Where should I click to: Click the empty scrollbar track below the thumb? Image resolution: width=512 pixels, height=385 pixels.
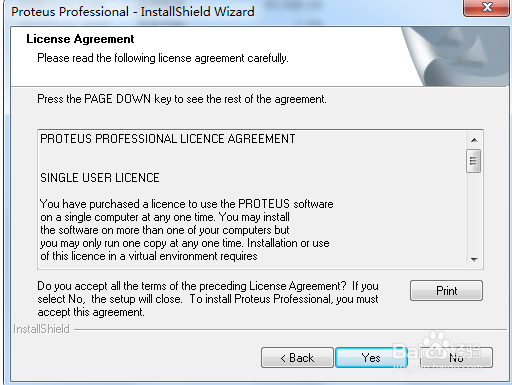click(x=474, y=212)
